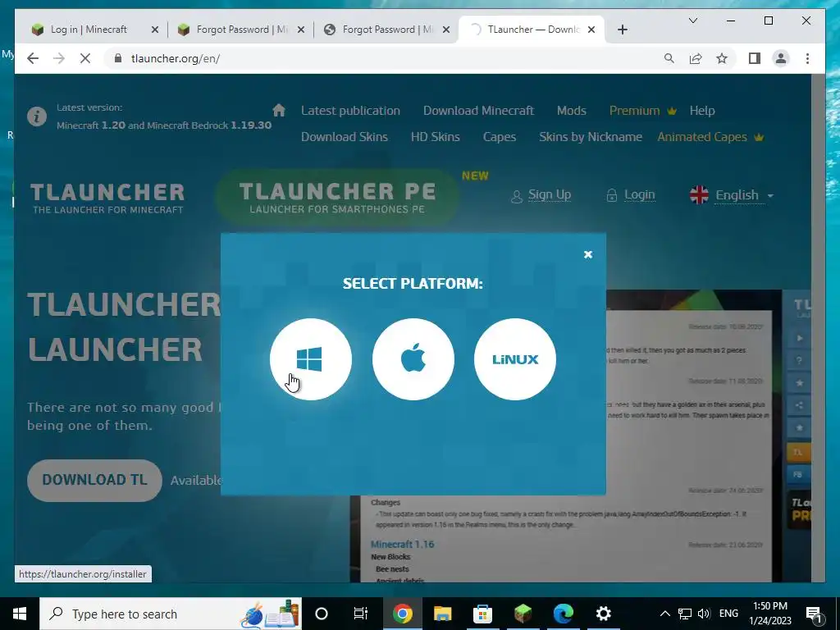Open Task View on taskbar

coord(361,614)
